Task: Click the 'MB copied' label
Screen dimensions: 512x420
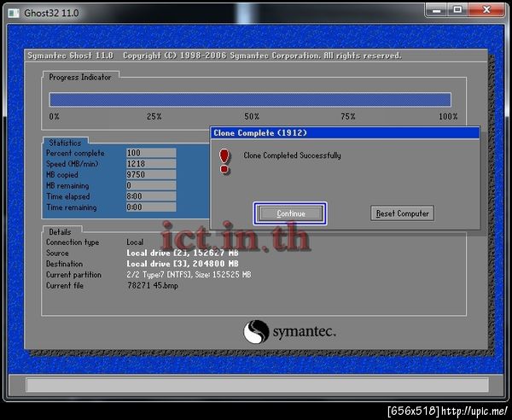Action: point(62,175)
